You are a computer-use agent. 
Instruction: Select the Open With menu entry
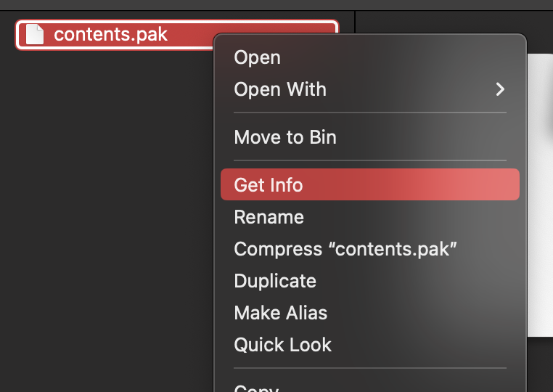[x=369, y=89]
